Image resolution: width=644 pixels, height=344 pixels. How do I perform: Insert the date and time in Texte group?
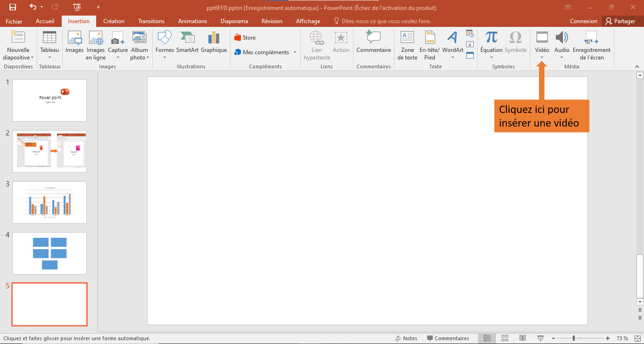470,33
